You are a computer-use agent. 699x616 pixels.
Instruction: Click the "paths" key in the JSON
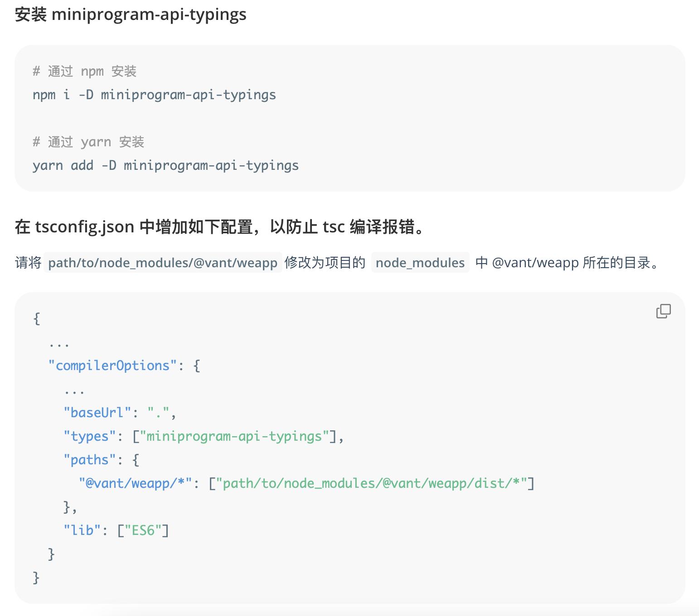[90, 460]
